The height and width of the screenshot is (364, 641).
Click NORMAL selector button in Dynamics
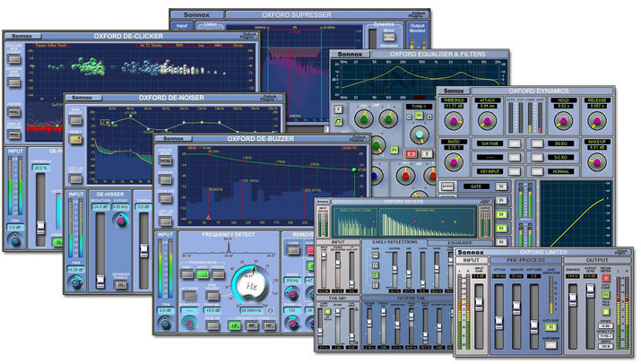tap(537, 171)
